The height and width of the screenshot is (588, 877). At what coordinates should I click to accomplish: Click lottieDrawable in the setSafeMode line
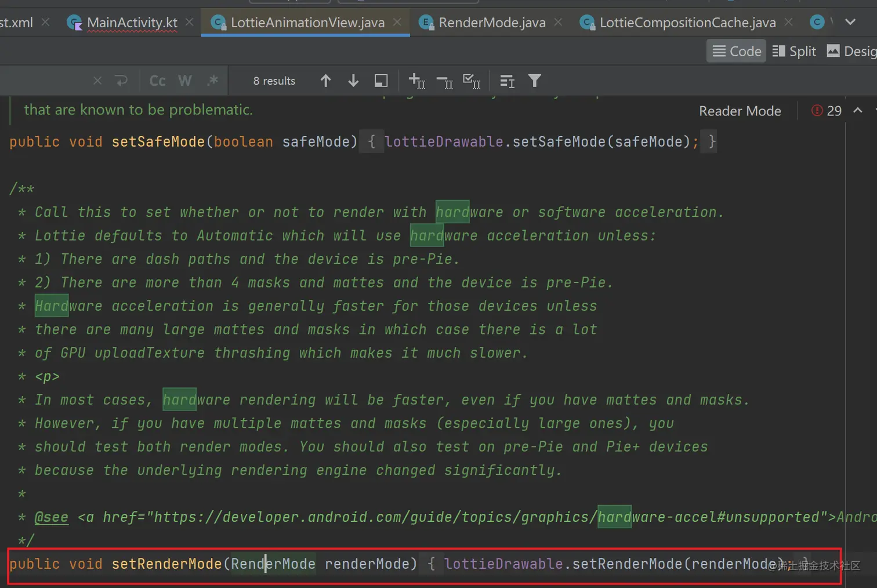pyautogui.click(x=444, y=141)
